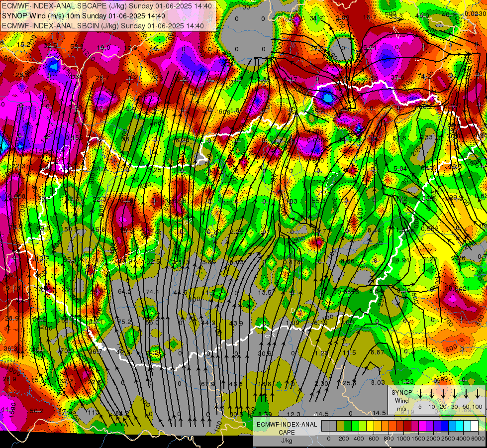Click the SBCIN title line
Screen dimensions: 487x448
(103, 26)
